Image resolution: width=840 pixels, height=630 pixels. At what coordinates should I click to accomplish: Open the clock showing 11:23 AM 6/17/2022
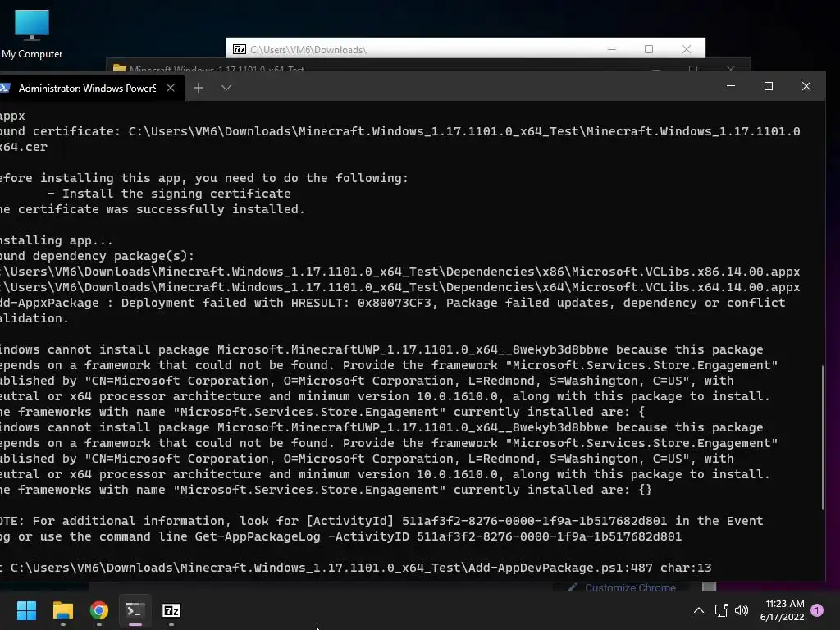click(x=782, y=610)
